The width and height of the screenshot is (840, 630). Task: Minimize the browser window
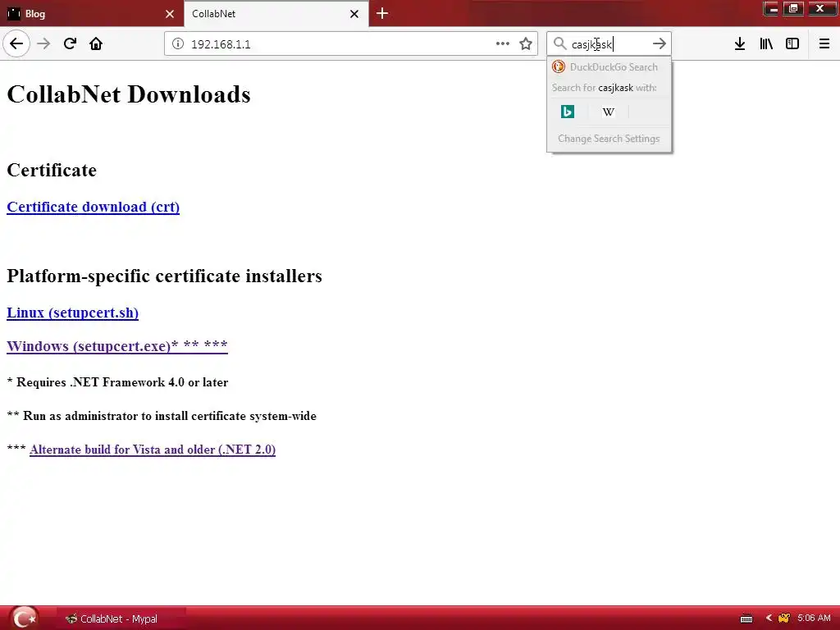pos(771,8)
